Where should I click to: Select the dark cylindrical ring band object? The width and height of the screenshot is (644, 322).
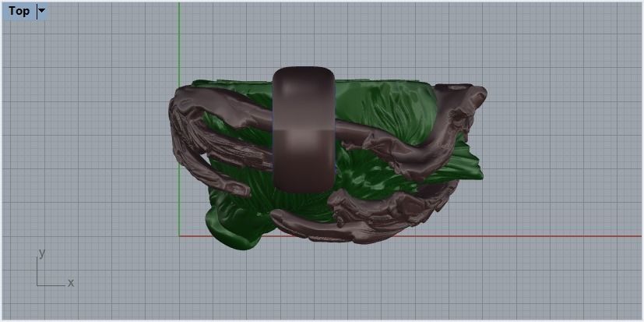[x=304, y=129]
